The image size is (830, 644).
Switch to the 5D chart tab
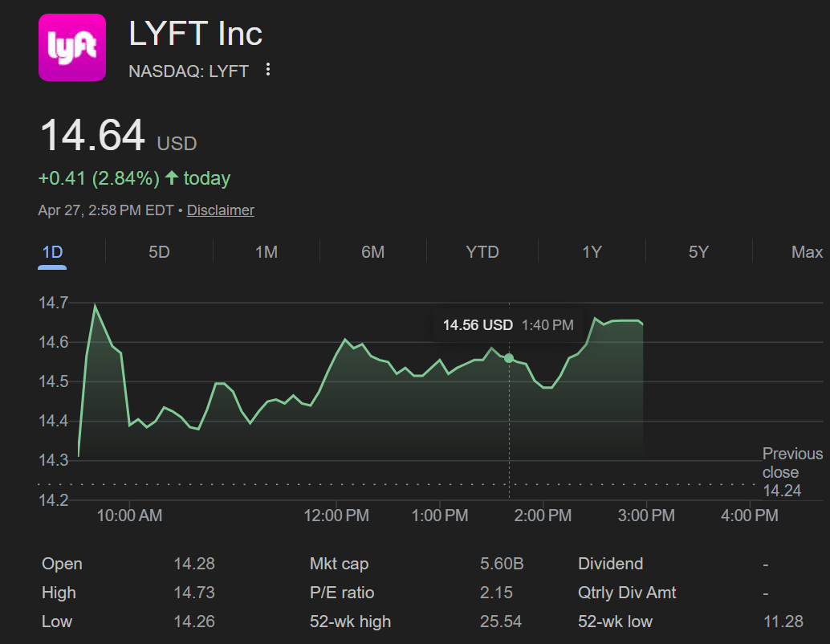pos(159,252)
